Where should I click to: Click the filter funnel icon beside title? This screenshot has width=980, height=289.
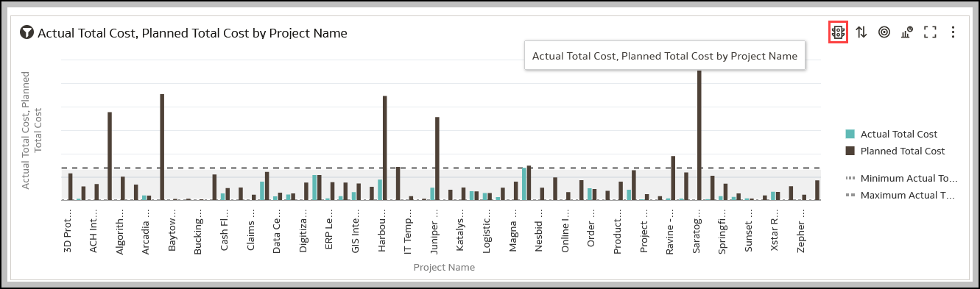coord(27,33)
